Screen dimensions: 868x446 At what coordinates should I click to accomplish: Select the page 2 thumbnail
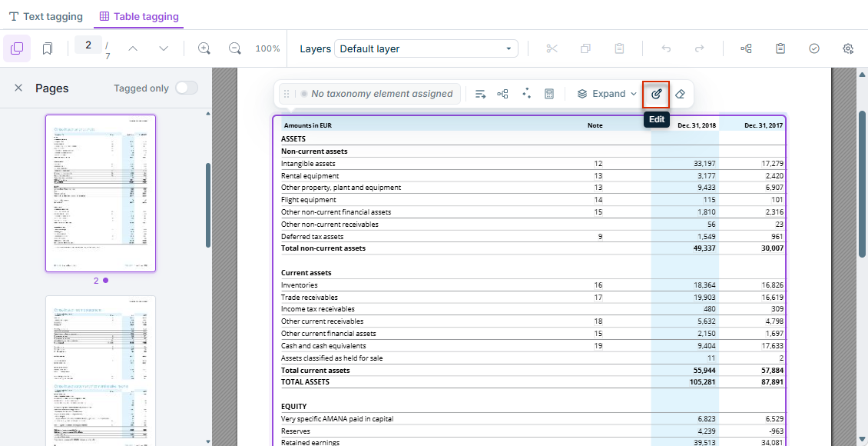click(101, 193)
